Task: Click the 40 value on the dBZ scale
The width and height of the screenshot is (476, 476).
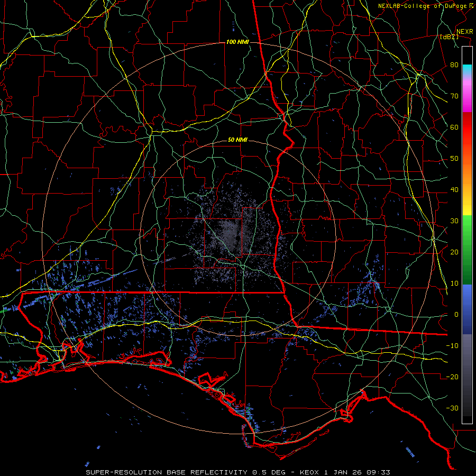Action: pos(454,190)
